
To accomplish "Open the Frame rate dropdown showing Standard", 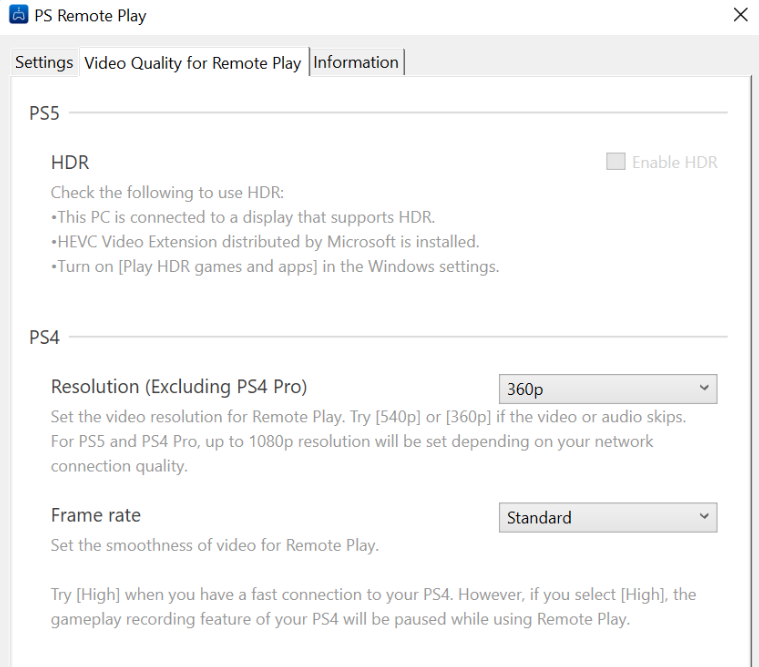I will pyautogui.click(x=608, y=517).
